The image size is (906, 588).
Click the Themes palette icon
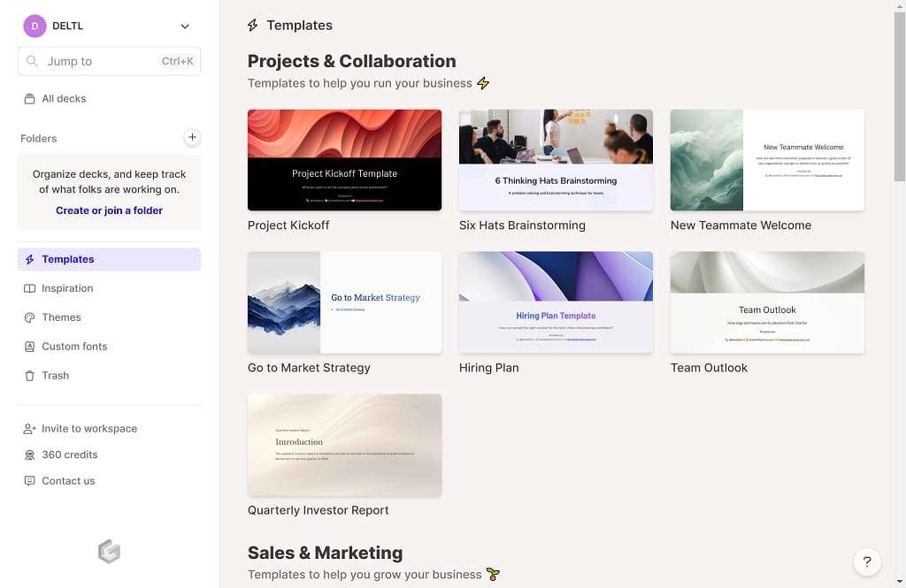point(30,317)
